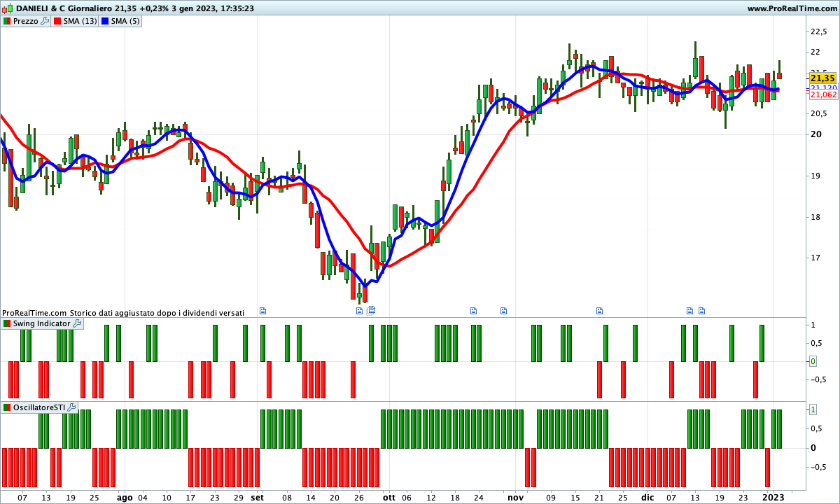Select the SMA (5) legend label
Image resolution: width=840 pixels, height=504 pixels.
pos(127,21)
